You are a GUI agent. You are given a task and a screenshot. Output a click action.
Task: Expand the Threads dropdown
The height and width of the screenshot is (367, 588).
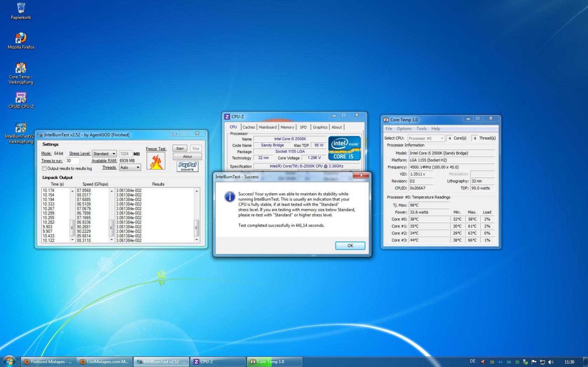[130, 168]
